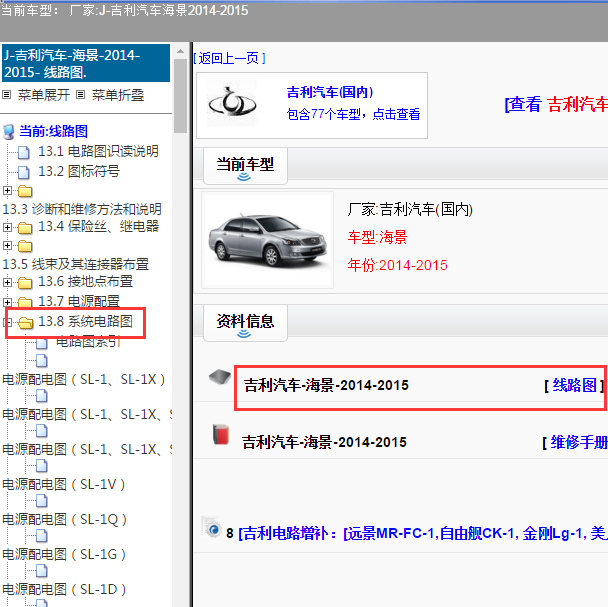Open 电源配电图 (SL-1G)
Viewport: 608px width, 607px height.
[64, 554]
